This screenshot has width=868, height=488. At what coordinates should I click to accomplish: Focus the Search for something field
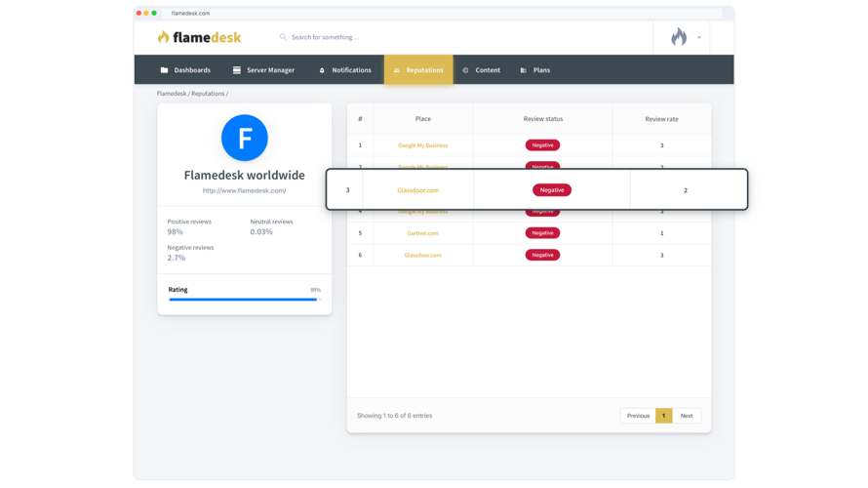click(x=325, y=37)
